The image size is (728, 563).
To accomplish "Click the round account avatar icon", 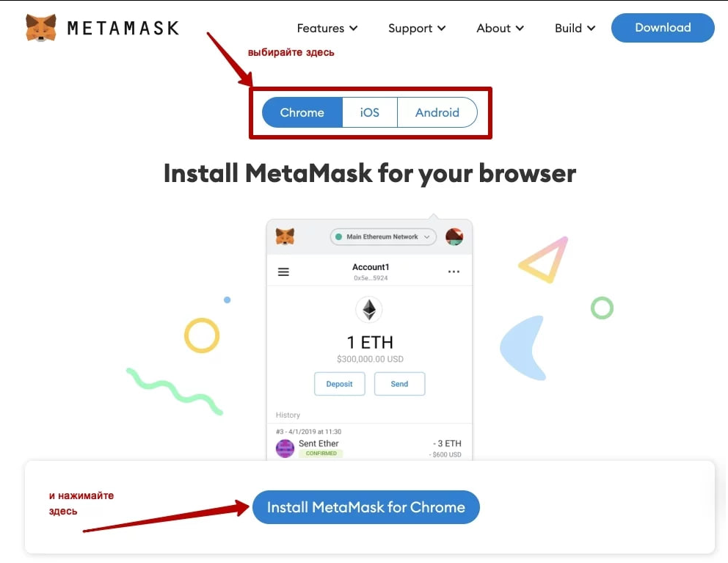I will click(x=454, y=237).
